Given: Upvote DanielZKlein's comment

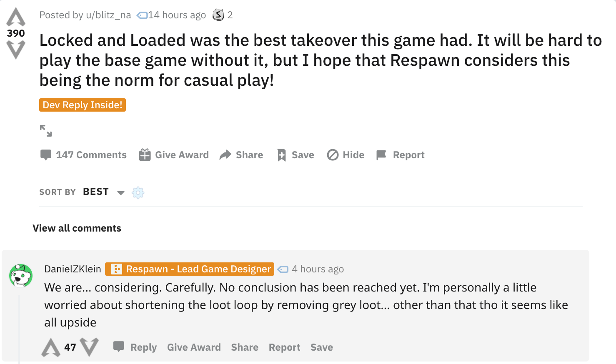Looking at the screenshot, I should point(51,347).
